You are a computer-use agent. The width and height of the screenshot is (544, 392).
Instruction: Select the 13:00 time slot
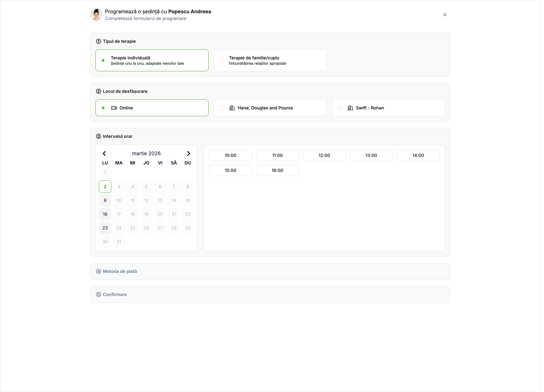pyautogui.click(x=371, y=155)
